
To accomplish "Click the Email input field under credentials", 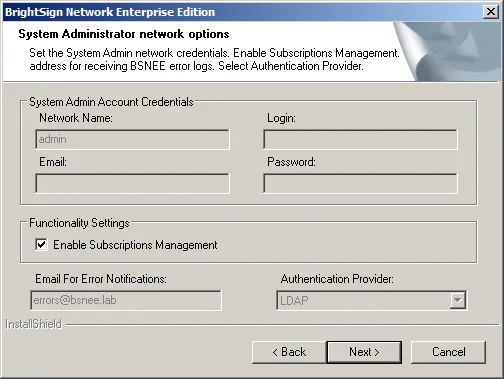I will coord(132,183).
